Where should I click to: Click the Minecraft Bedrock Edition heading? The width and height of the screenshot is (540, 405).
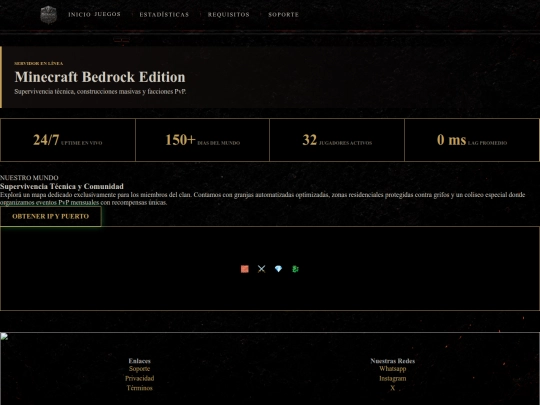100,77
